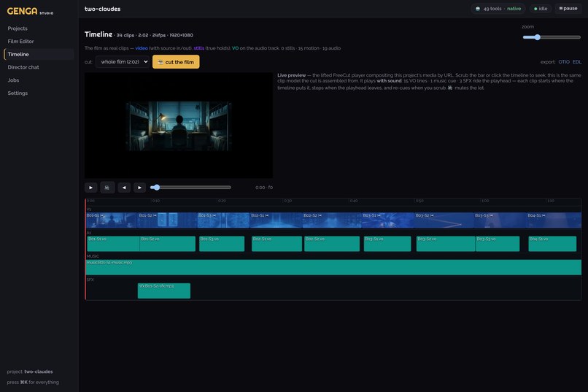Select the B02-S1 video clip on V1
The width and height of the screenshot is (588, 392).
coord(276,220)
